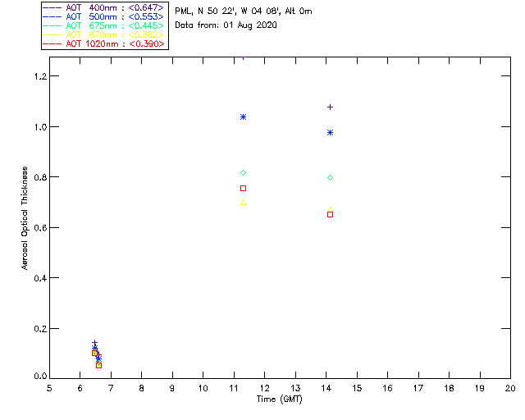The image size is (525, 420).
Task: Click the x-axis tick label 5
Action: point(49,388)
